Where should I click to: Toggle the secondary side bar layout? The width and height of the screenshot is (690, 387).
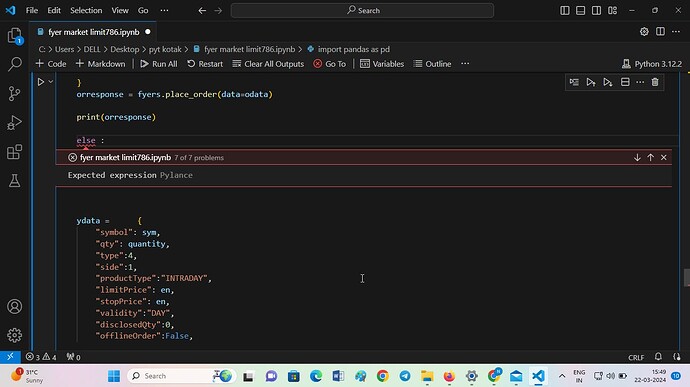(x=596, y=11)
